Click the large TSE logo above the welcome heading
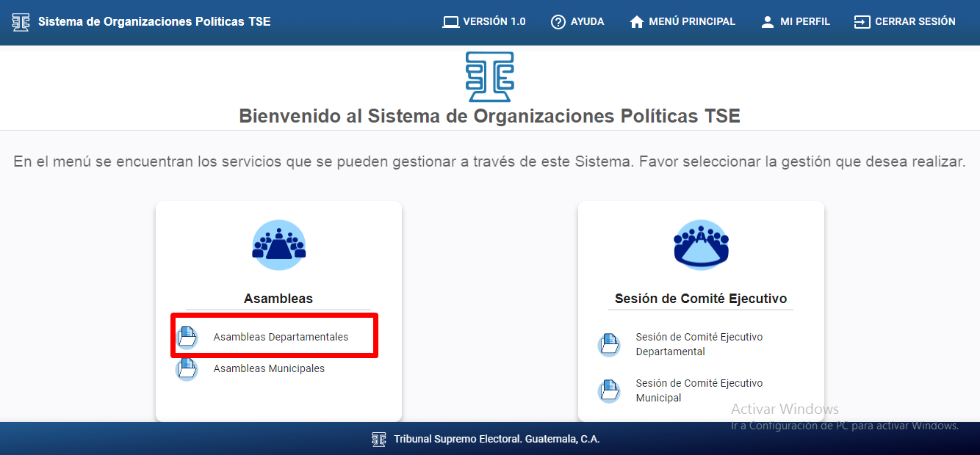 (x=489, y=76)
